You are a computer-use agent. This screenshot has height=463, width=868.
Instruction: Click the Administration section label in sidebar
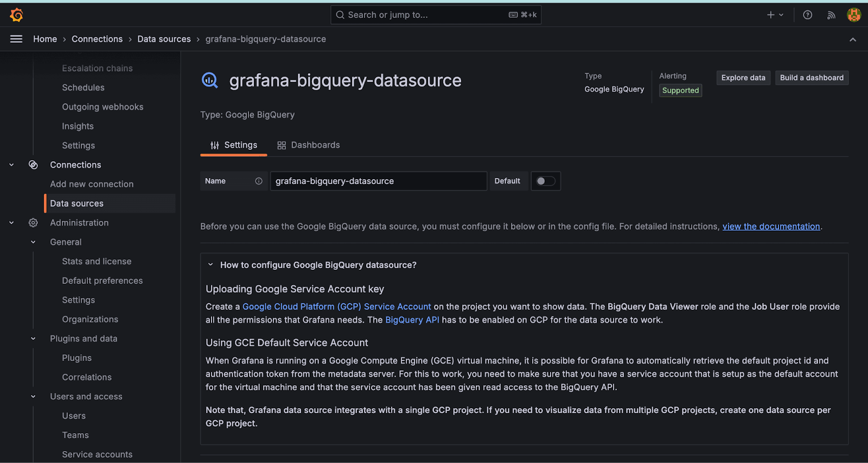click(79, 223)
